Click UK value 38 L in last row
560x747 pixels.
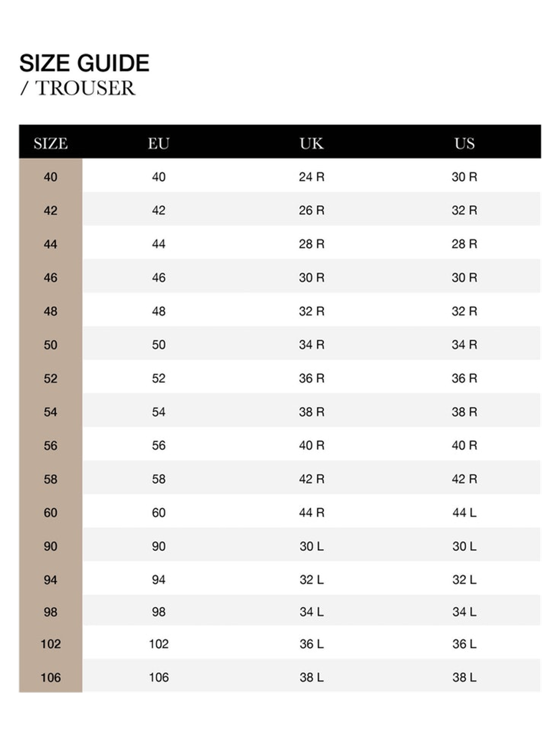pos(312,677)
